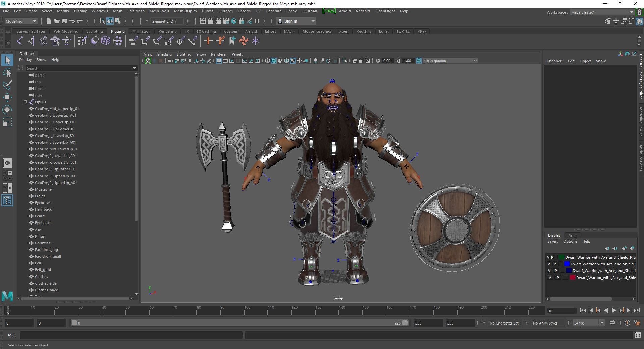Viewport: 644px width, 349px height.
Task: Open the Mesh Tools menu
Action: click(x=159, y=11)
